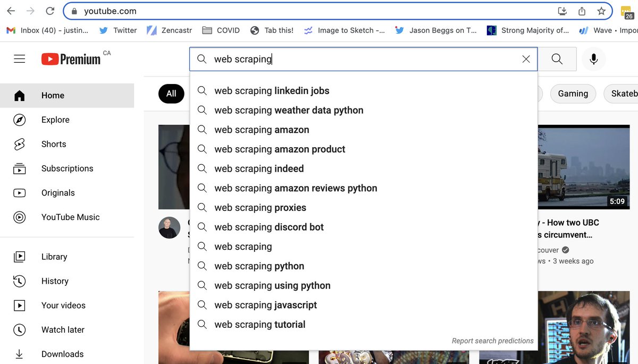
Task: Click the magnifier search button
Action: click(557, 59)
